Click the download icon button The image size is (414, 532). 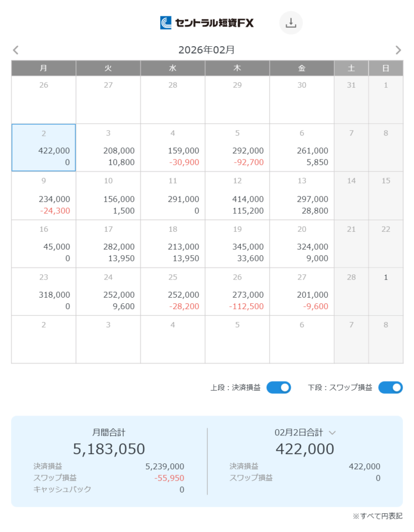pyautogui.click(x=291, y=23)
